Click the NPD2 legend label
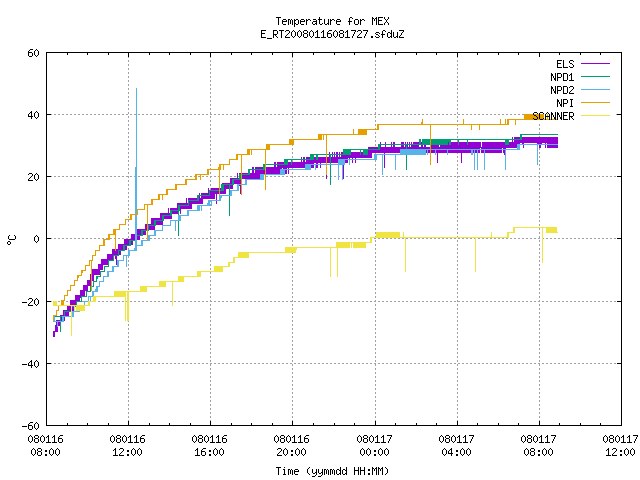Viewport: 640px width, 480px height. pos(562,90)
